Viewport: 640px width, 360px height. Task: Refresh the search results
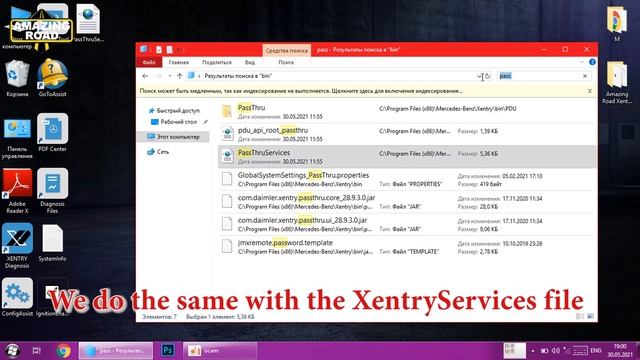(487, 76)
